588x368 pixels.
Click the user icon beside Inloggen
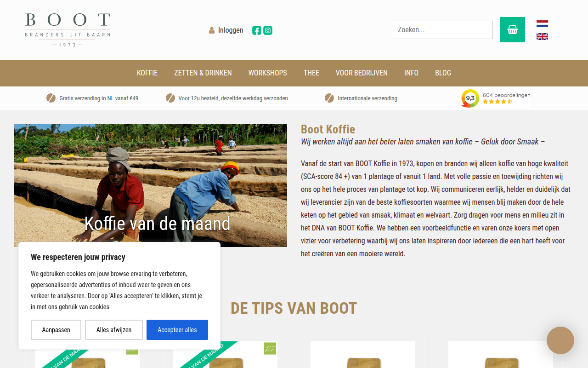click(212, 30)
